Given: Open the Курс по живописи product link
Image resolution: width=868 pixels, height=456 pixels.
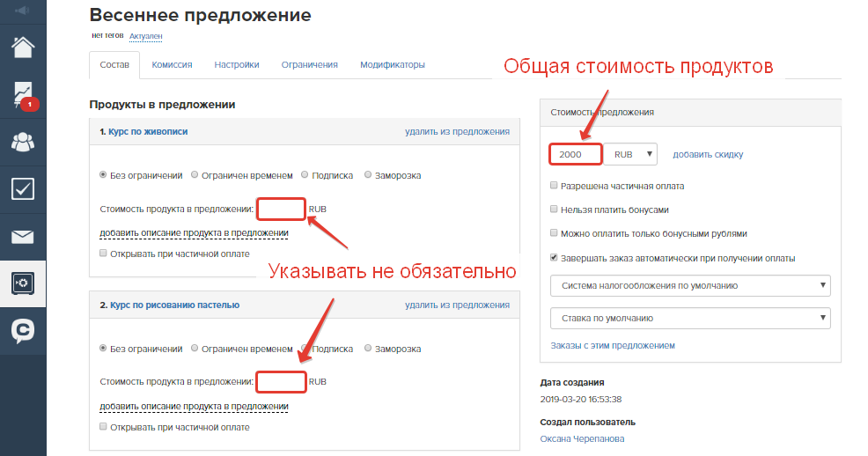Looking at the screenshot, I should point(148,132).
